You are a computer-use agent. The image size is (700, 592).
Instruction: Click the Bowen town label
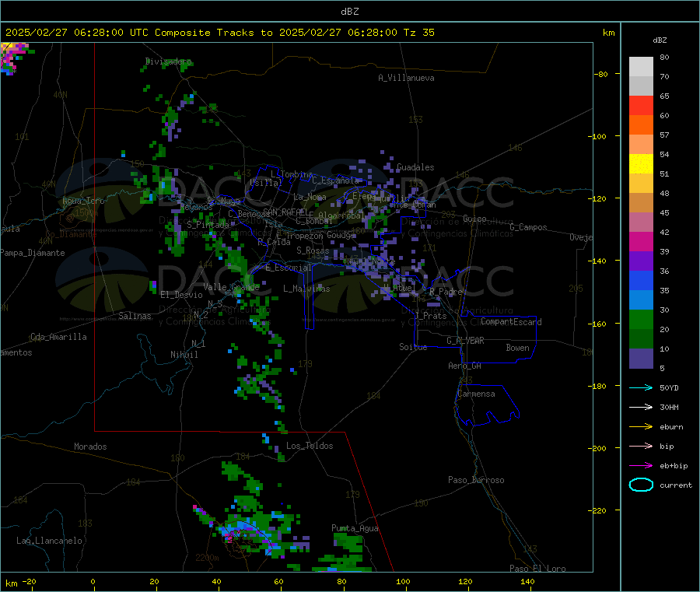pos(517,348)
